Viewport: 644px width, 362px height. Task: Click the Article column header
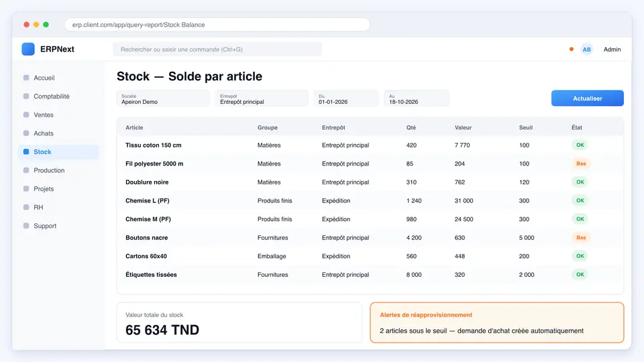point(134,127)
